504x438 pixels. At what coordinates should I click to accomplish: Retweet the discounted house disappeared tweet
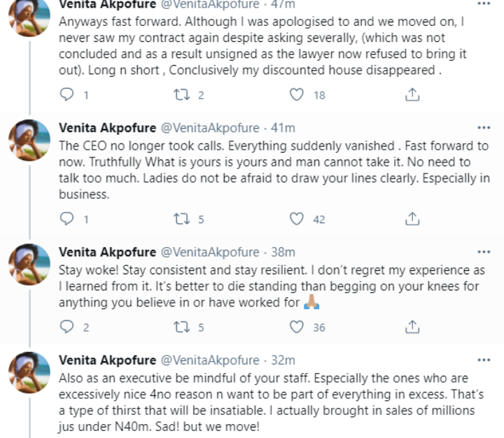click(184, 94)
